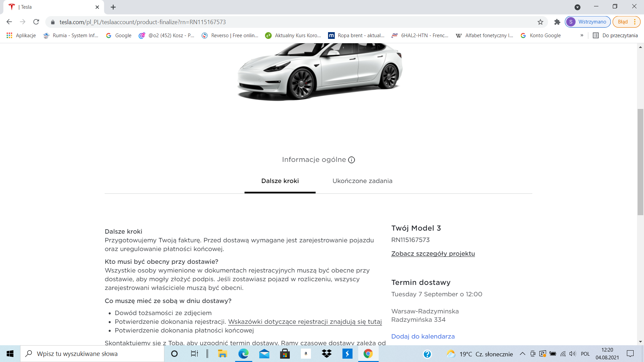The width and height of the screenshot is (644, 362).
Task: Click Dodaj do kalendarza link
Action: (x=423, y=337)
